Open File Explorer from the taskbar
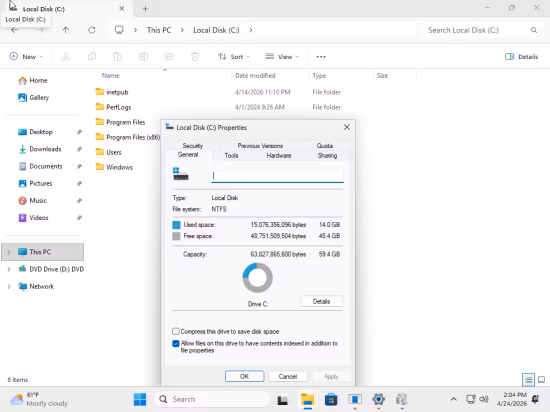The image size is (550, 412). coord(308,399)
